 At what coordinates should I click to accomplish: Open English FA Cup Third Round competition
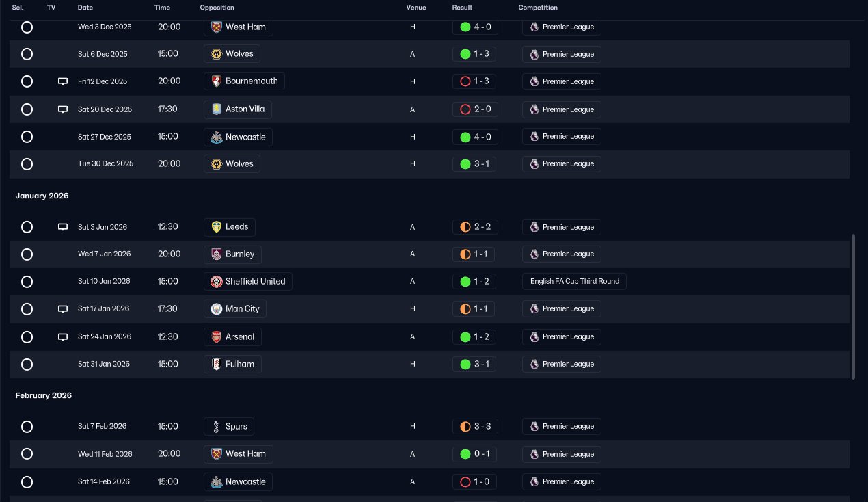click(574, 282)
